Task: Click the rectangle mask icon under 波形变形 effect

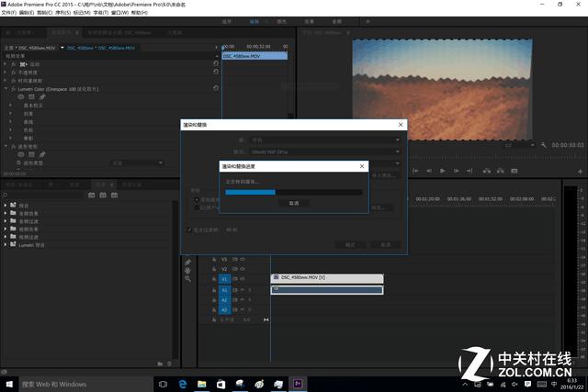Action: pyautogui.click(x=31, y=154)
